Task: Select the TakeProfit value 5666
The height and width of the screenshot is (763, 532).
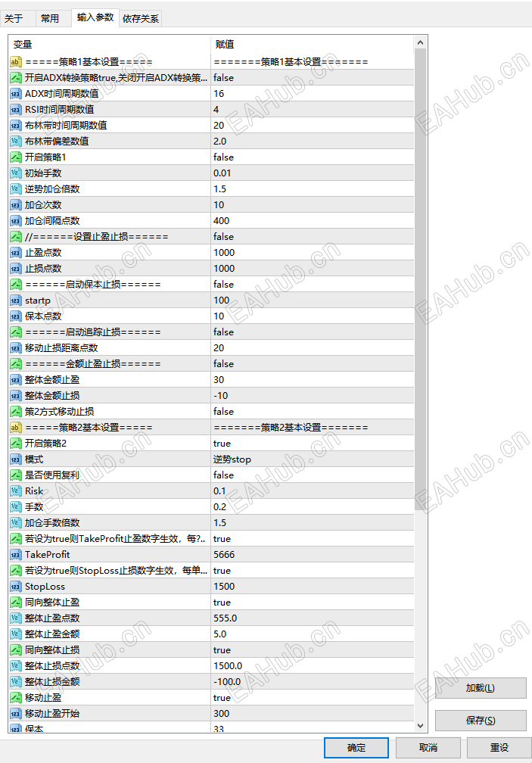Action: (313, 555)
